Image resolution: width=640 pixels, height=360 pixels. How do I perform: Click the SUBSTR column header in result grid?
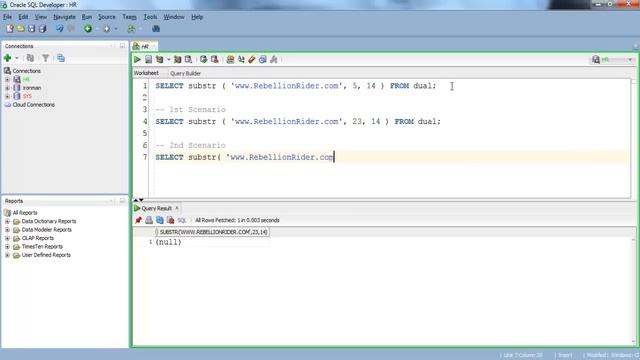point(213,232)
